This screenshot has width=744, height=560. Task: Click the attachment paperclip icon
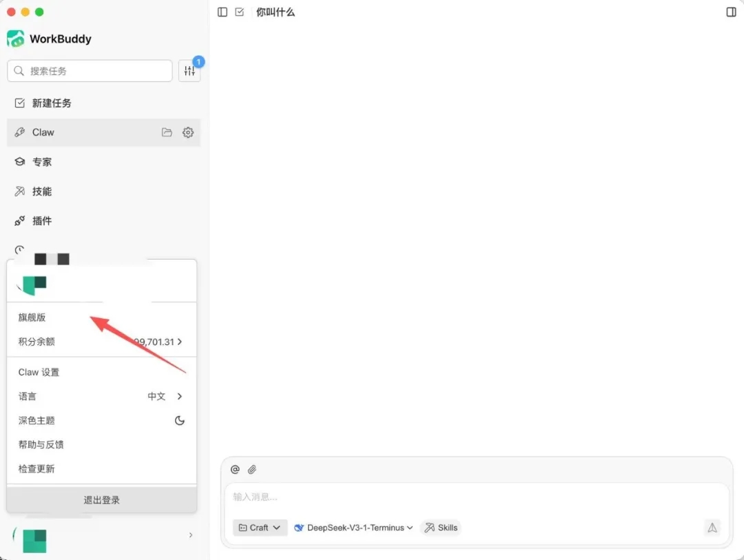pos(251,469)
